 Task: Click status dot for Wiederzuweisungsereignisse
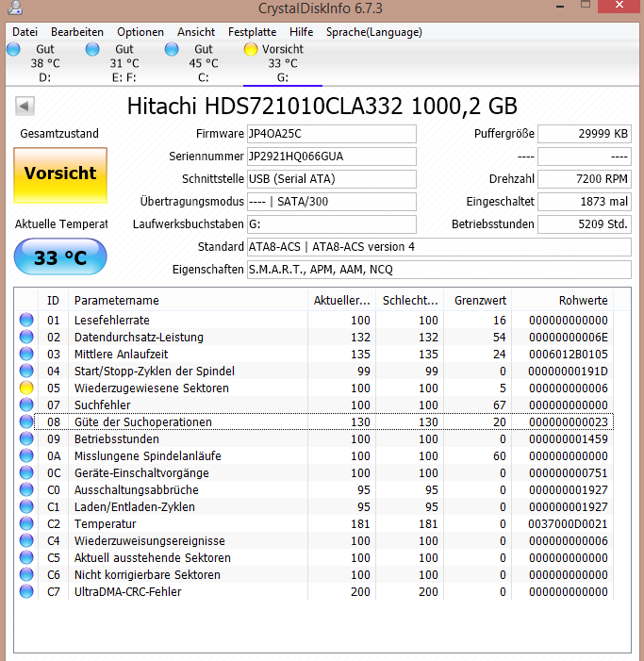(26, 540)
